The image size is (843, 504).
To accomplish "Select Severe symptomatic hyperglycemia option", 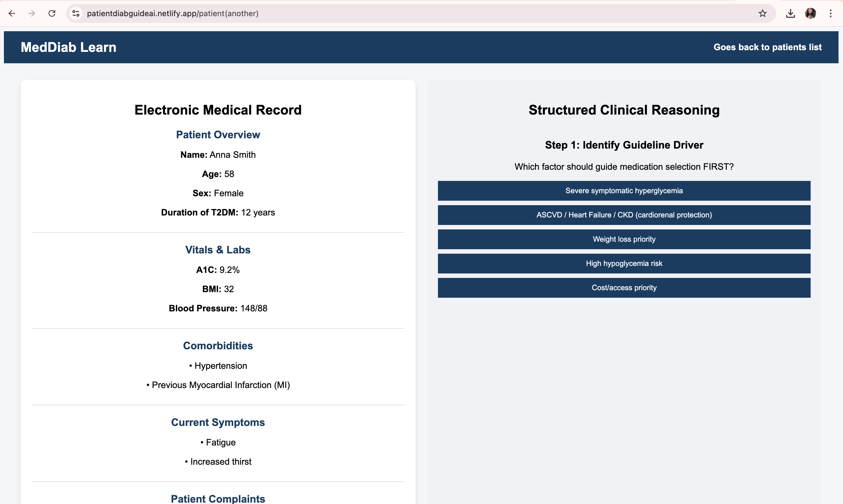I will tap(624, 190).
